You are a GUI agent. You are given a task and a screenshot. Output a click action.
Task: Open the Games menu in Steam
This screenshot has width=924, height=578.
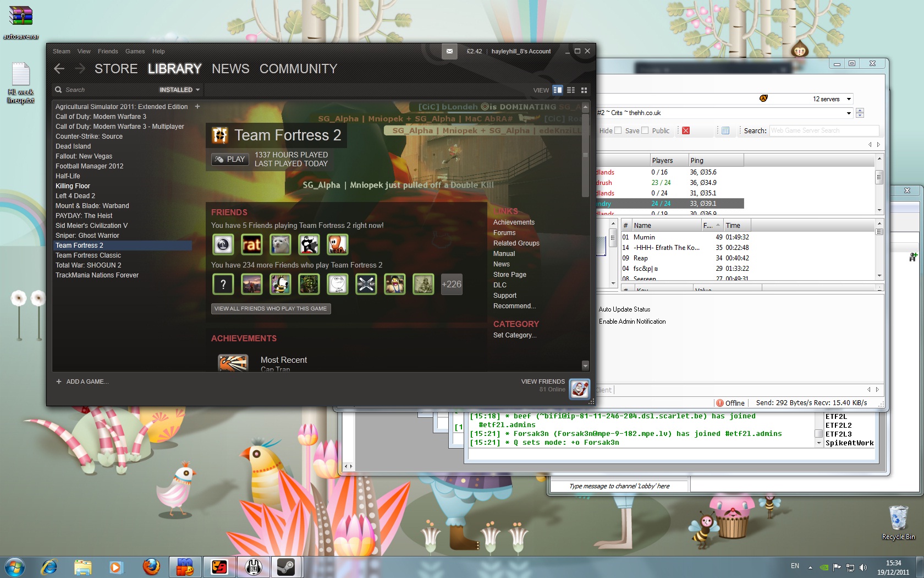[135, 51]
